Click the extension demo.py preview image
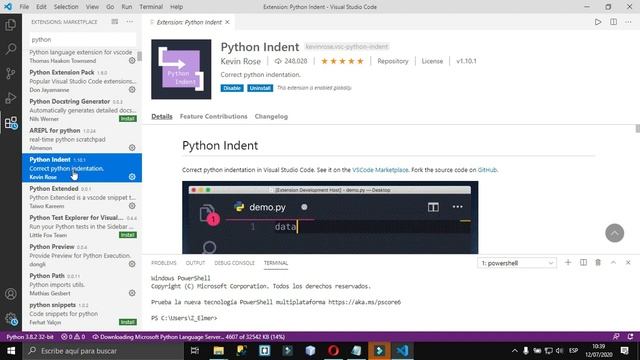 (330, 217)
